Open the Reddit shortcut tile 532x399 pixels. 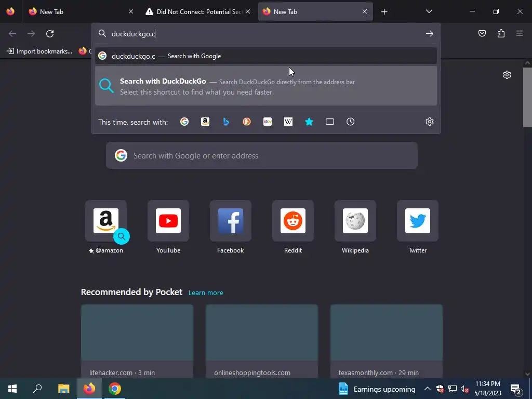[x=293, y=221]
